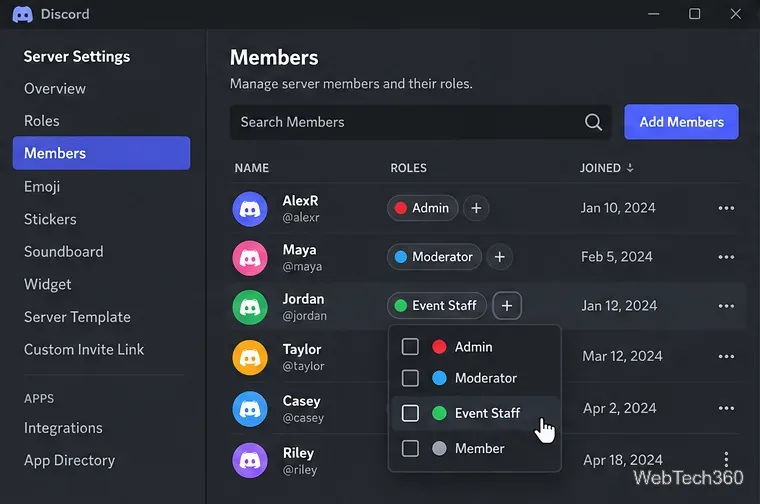Click the username @alexr
The height and width of the screenshot is (504, 760).
point(301,218)
